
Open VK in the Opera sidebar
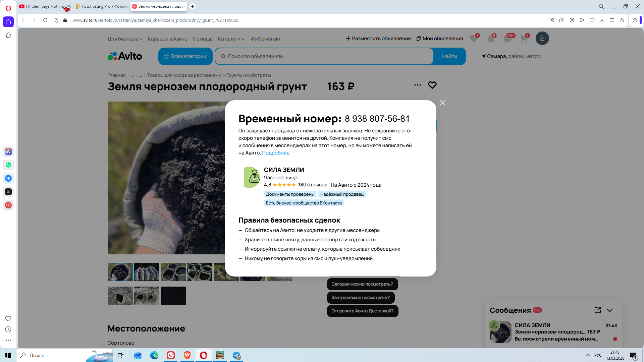pos(8,178)
